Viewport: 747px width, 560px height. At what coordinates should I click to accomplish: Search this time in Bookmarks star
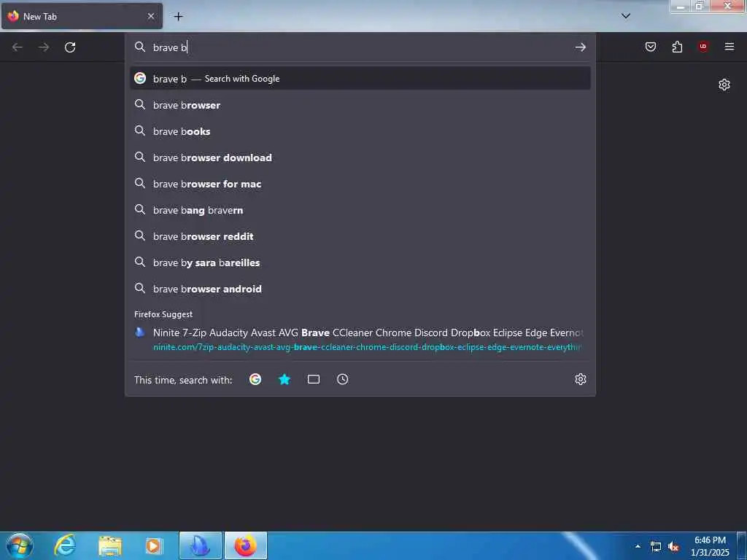285,379
